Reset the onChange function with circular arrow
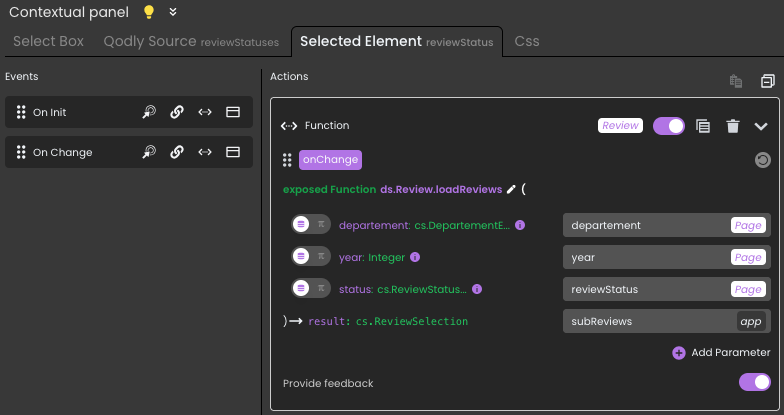This screenshot has width=784, height=415. click(762, 159)
